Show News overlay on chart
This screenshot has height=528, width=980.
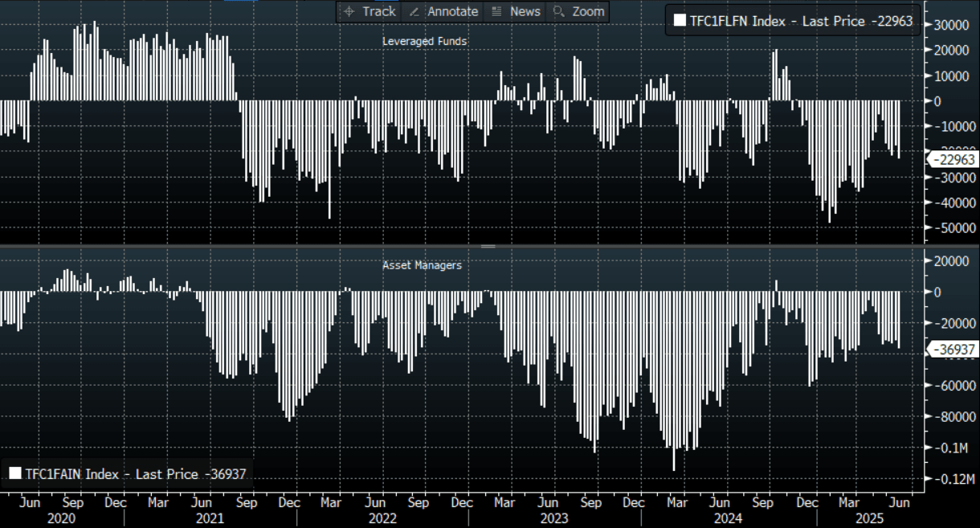[x=516, y=11]
